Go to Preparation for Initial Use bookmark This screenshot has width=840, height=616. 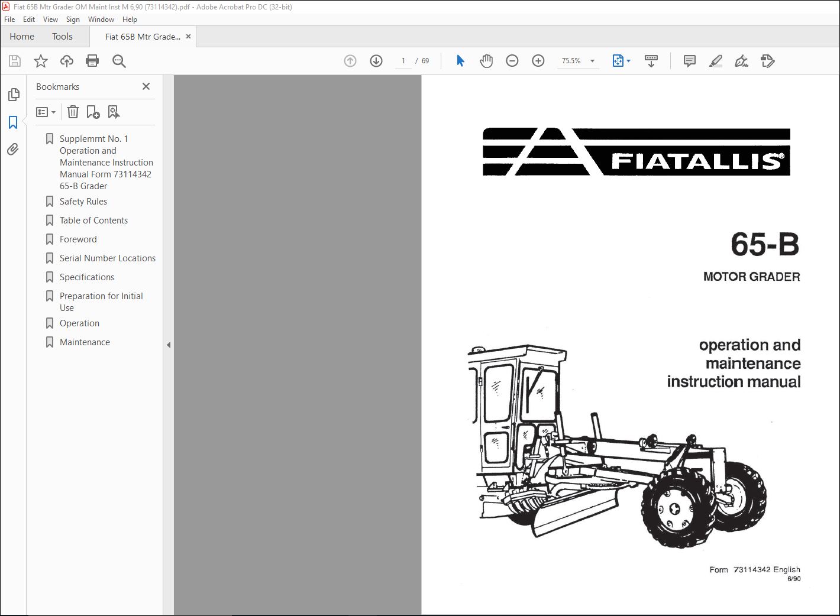click(101, 302)
